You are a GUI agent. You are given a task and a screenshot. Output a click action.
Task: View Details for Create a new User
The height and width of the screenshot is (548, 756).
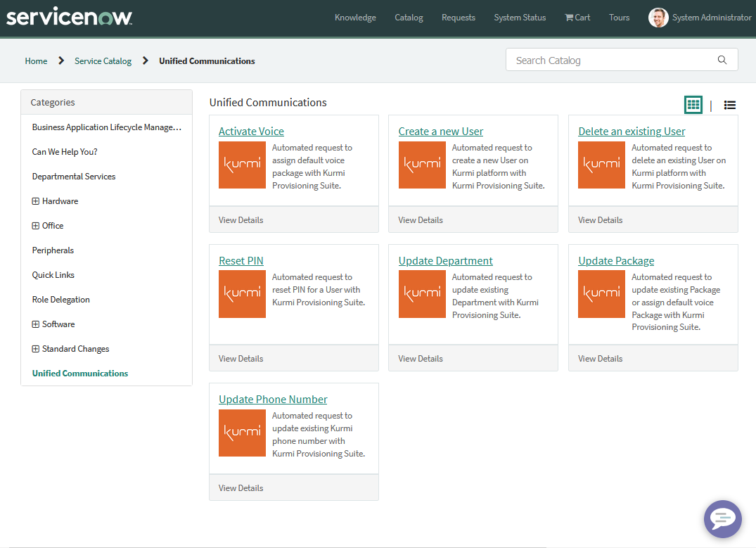[x=421, y=220]
